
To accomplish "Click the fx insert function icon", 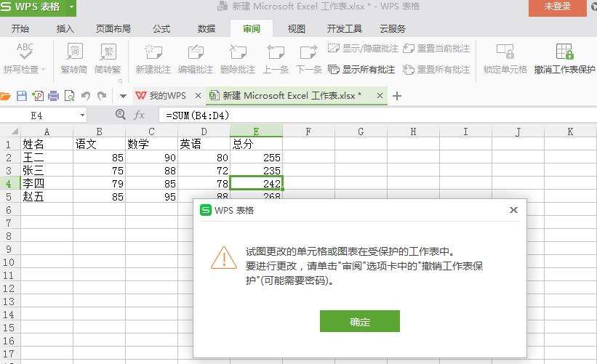I will click(140, 115).
